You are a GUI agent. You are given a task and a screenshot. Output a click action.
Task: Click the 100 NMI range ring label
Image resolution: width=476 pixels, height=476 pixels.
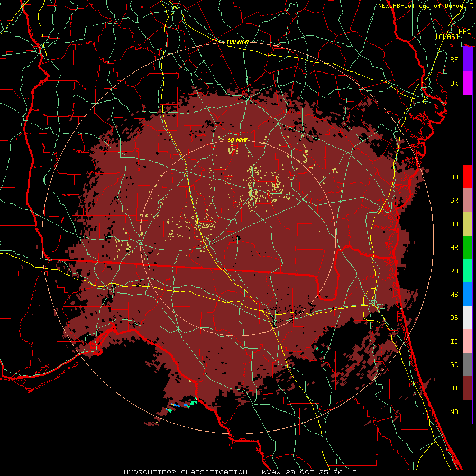tap(237, 42)
